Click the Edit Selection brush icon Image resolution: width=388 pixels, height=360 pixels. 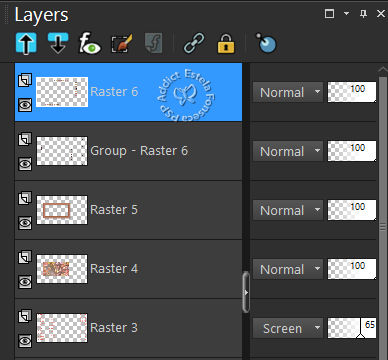(122, 43)
